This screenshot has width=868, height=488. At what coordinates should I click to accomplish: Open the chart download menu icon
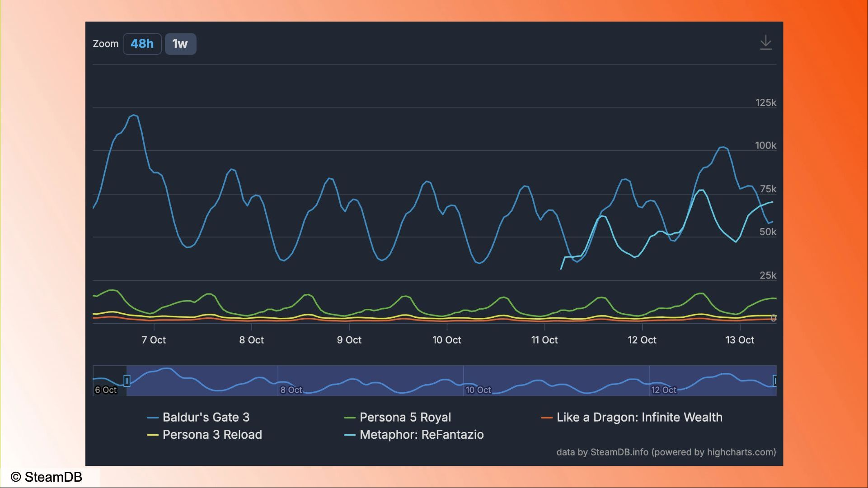click(x=765, y=42)
